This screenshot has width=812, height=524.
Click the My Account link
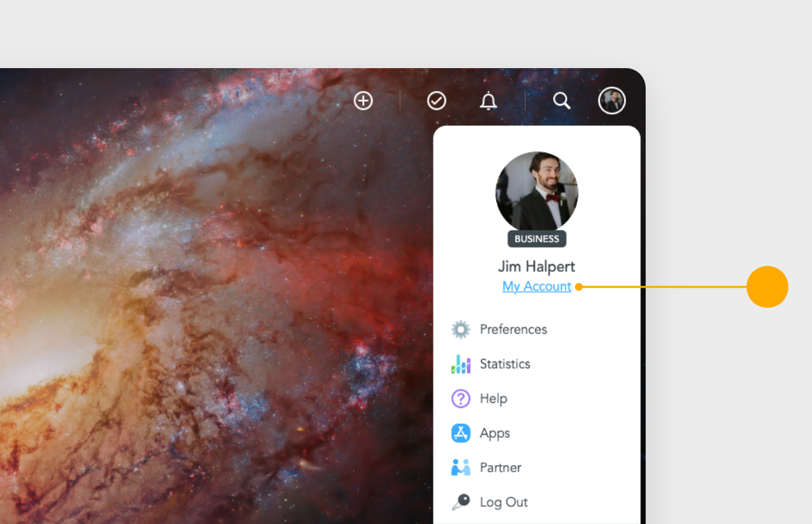click(x=536, y=286)
